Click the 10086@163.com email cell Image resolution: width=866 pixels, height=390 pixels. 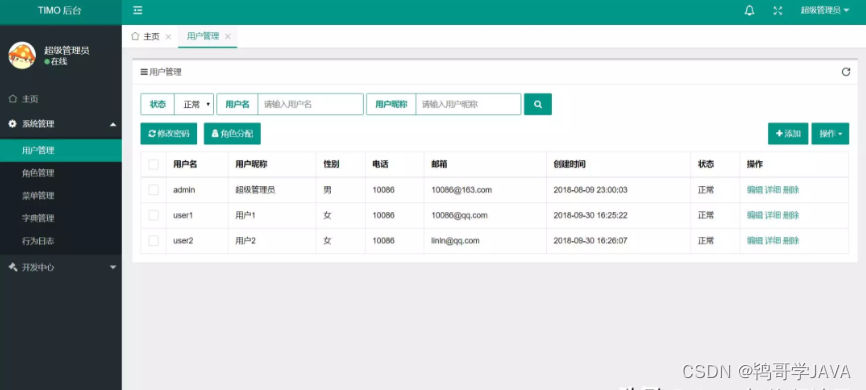tap(461, 189)
